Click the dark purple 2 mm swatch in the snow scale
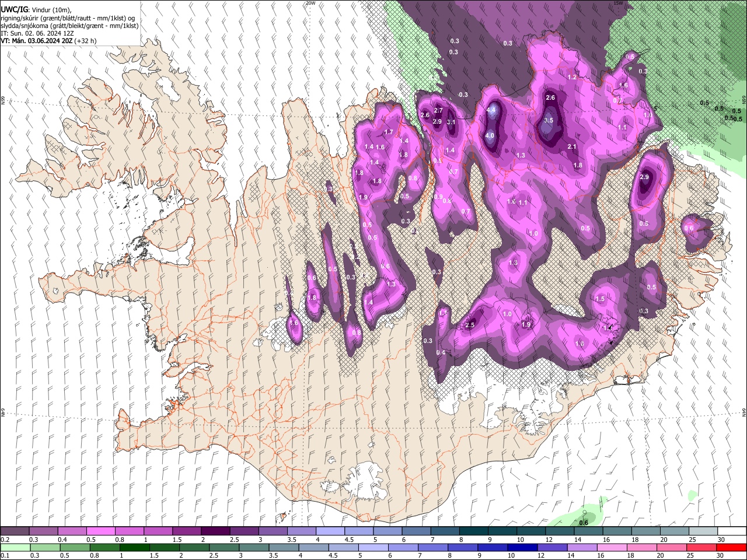The height and width of the screenshot is (560, 747). pos(215,531)
